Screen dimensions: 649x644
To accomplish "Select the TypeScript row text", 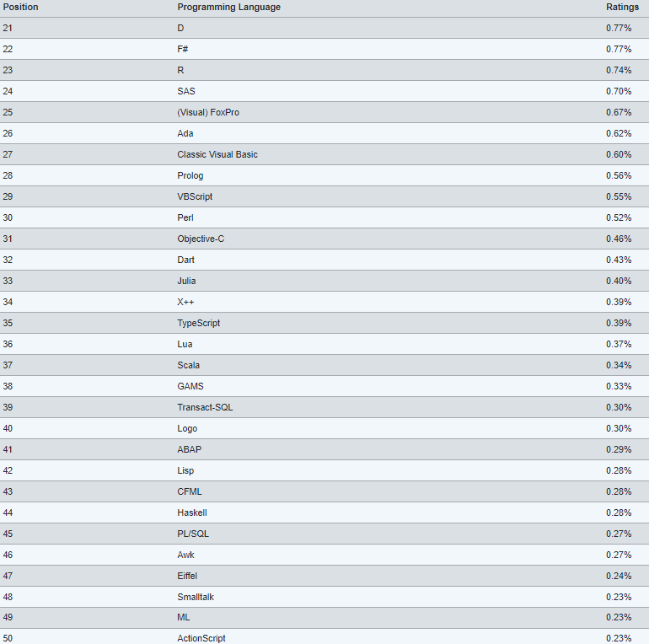I will (x=198, y=323).
